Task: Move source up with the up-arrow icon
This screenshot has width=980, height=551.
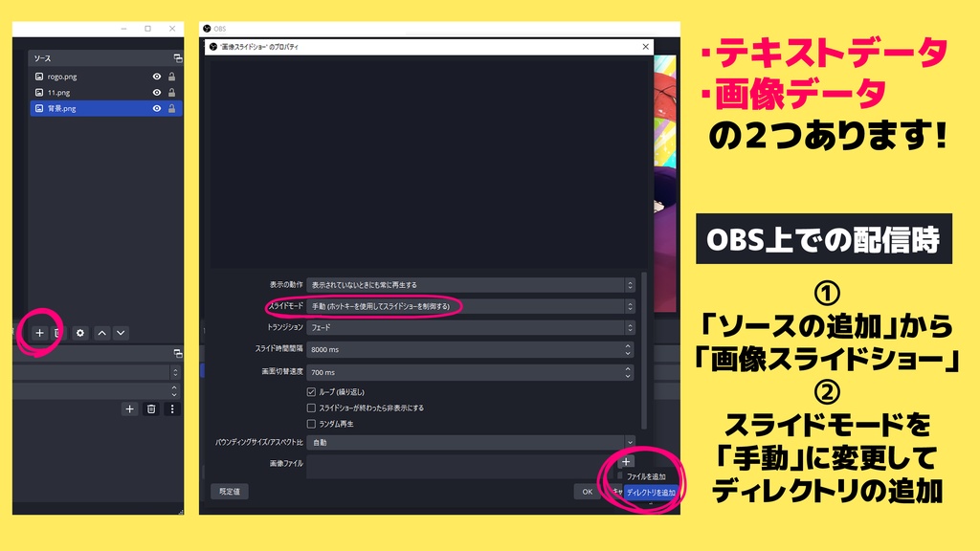Action: 100,331
